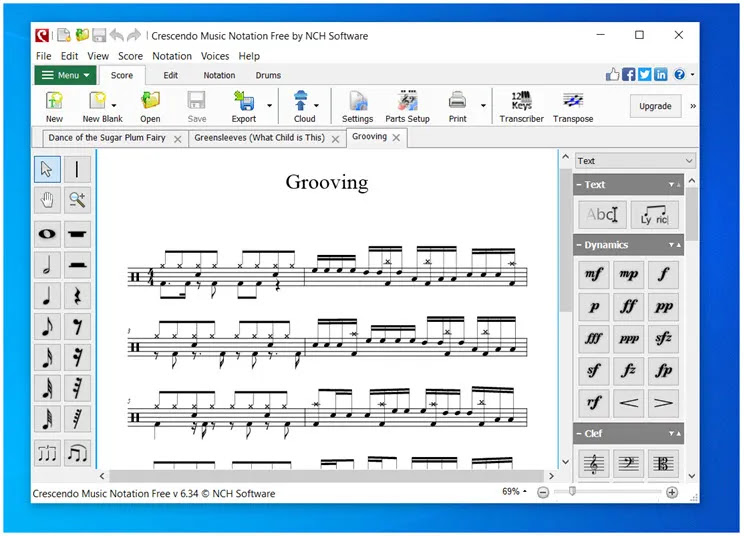Image resolution: width=744 pixels, height=536 pixels.
Task: Select the half rest tool
Action: (x=77, y=265)
